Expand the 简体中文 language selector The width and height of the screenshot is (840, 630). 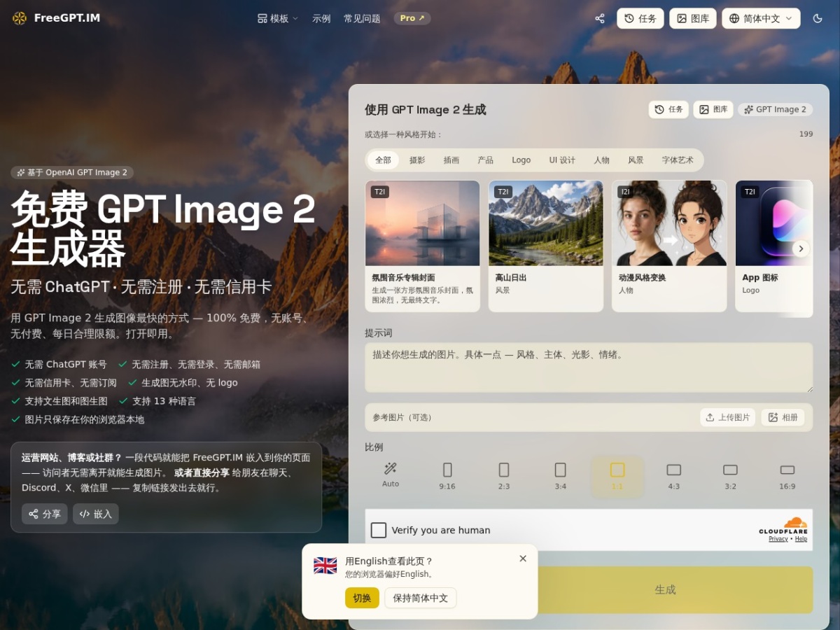(x=761, y=19)
